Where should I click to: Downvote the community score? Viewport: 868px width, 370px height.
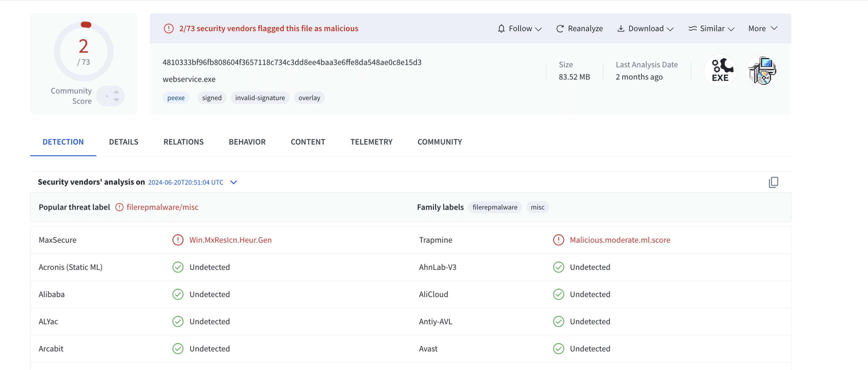coord(116,100)
